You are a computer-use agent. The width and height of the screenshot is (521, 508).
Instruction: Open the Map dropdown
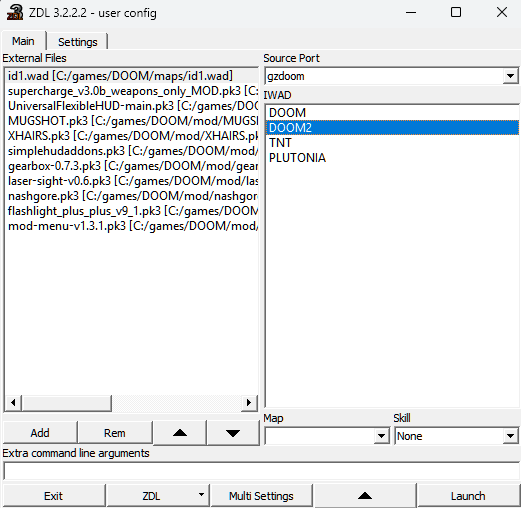pyautogui.click(x=381, y=436)
